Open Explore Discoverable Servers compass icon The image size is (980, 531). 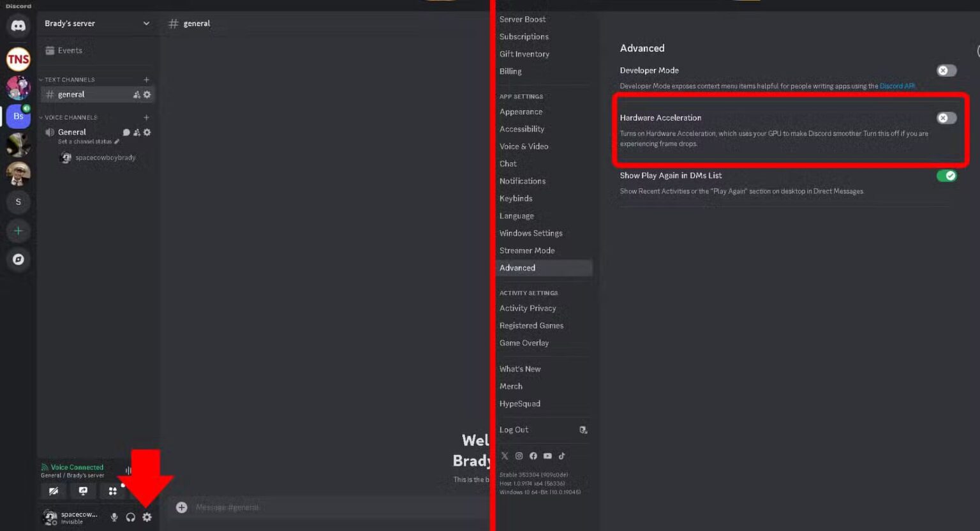tap(19, 259)
